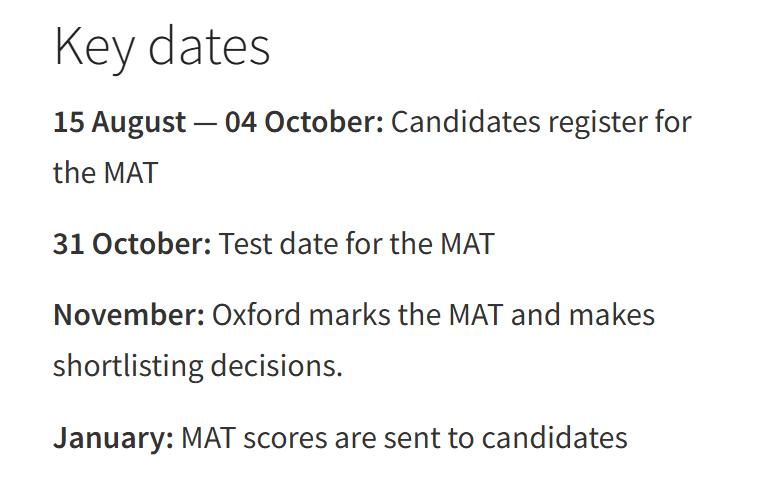Click the bold "04 October:" date
This screenshot has height=479, width=768.
tap(304, 121)
